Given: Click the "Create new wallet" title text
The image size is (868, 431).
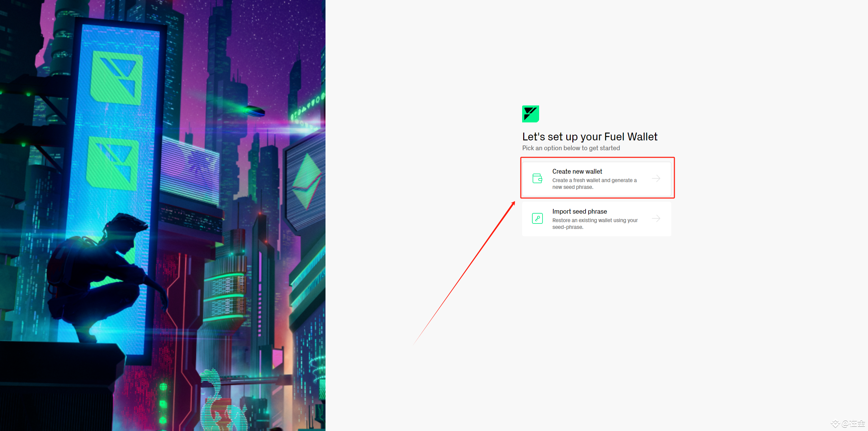Looking at the screenshot, I should coord(577,172).
